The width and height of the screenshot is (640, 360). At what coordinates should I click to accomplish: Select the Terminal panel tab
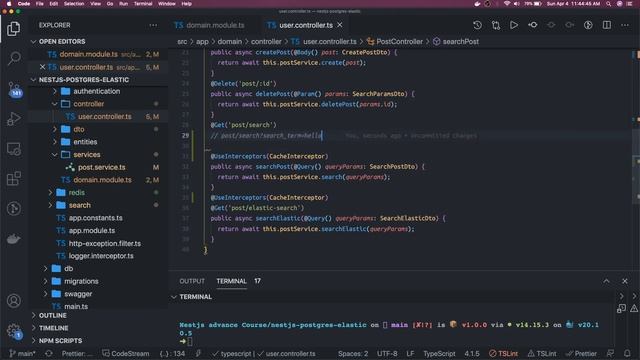coord(231,281)
